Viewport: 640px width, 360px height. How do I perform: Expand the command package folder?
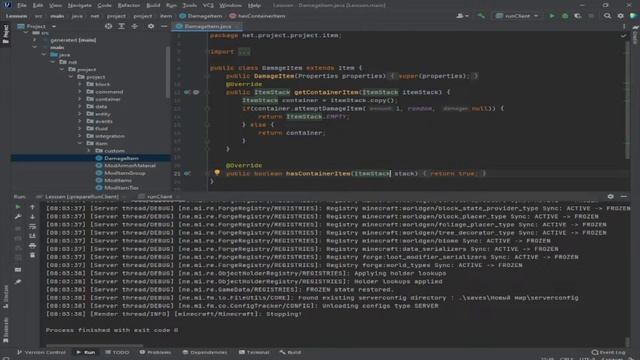pos(80,92)
